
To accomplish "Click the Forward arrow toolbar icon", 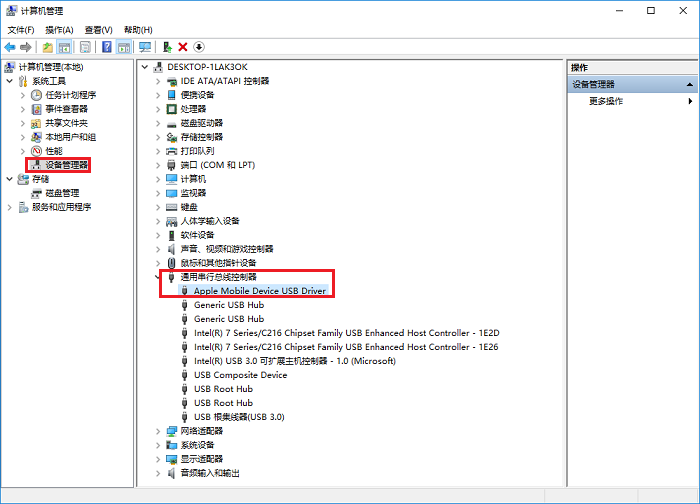I will [x=27, y=47].
